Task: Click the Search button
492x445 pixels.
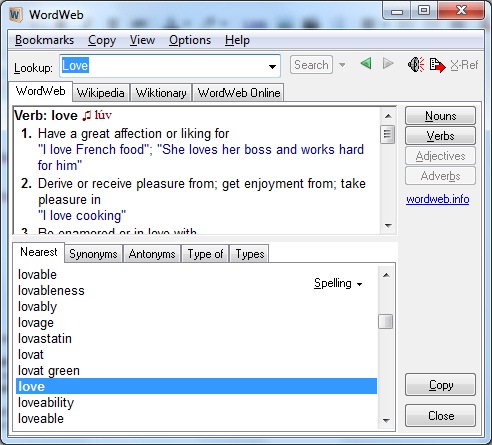Action: [311, 65]
